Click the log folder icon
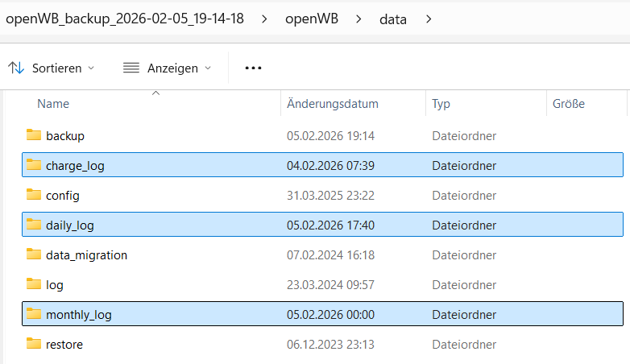 [33, 284]
